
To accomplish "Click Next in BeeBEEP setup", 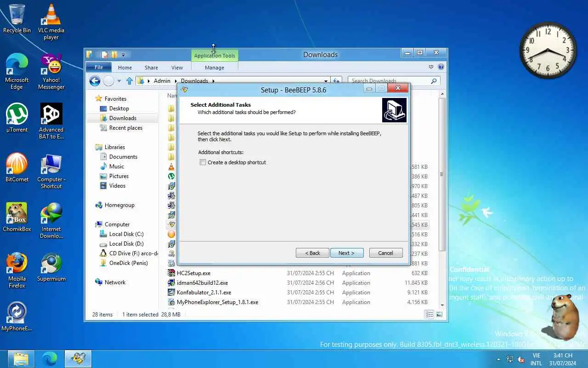I will tap(347, 253).
